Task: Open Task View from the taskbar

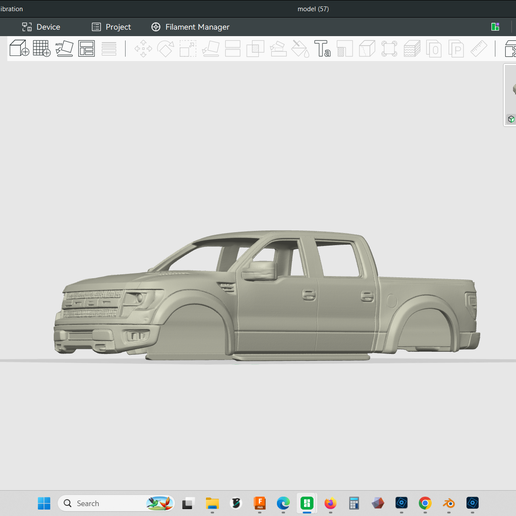Action: coord(187,503)
